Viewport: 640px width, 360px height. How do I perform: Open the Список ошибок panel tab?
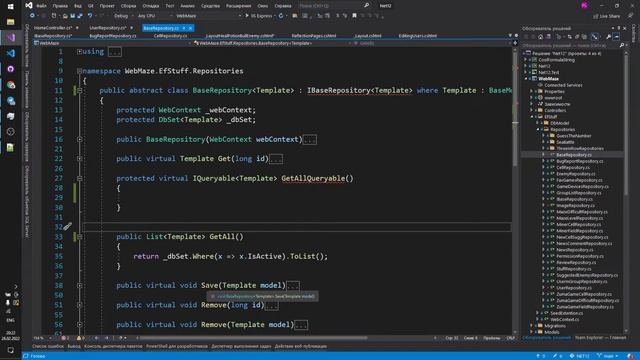point(48,346)
